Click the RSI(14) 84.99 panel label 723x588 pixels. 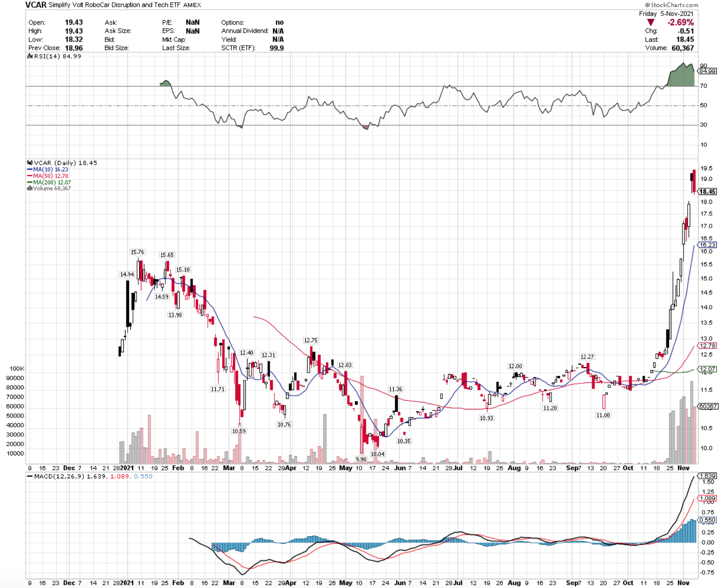[x=57, y=56]
